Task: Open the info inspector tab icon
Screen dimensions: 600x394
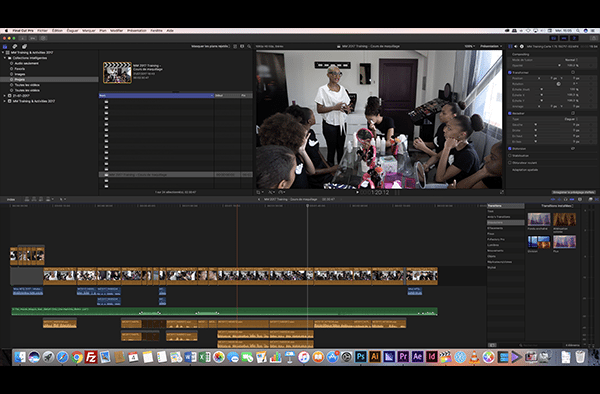Action: 522,46
